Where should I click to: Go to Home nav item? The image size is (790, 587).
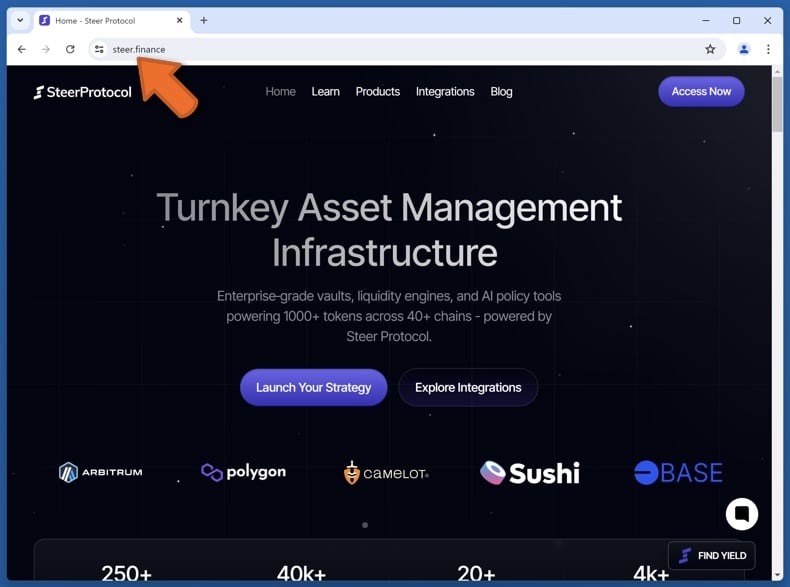point(280,92)
